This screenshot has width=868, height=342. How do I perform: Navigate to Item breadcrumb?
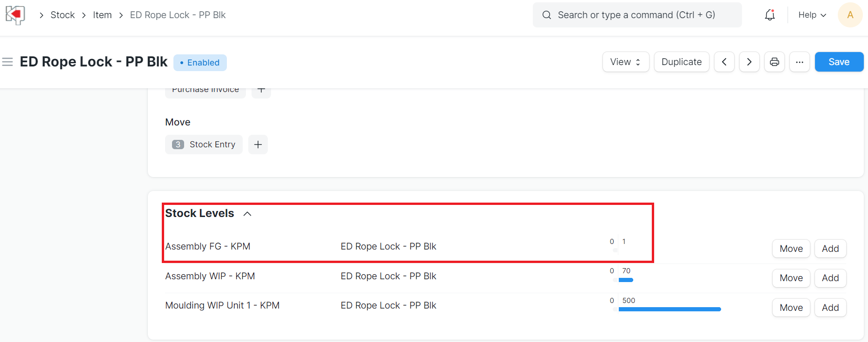tap(102, 15)
